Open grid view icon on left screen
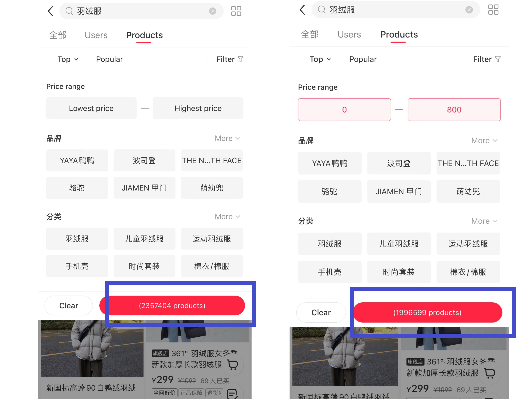This screenshot has width=532, height=399. pos(236,11)
